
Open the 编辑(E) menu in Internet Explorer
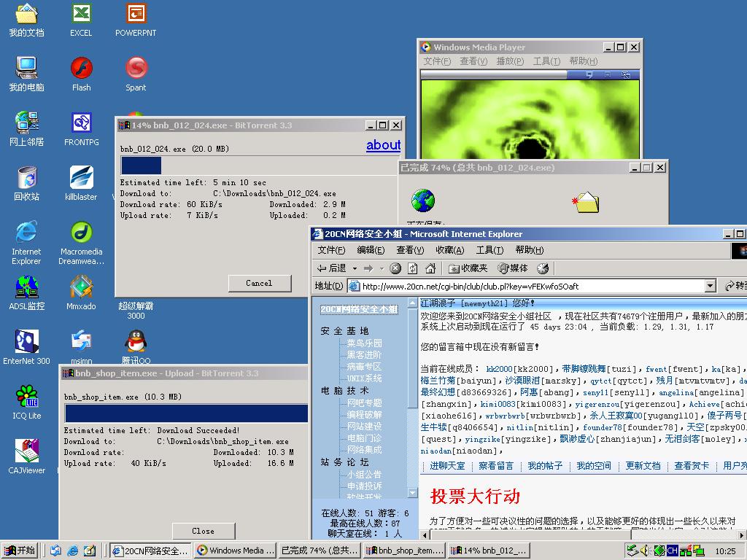pos(371,250)
